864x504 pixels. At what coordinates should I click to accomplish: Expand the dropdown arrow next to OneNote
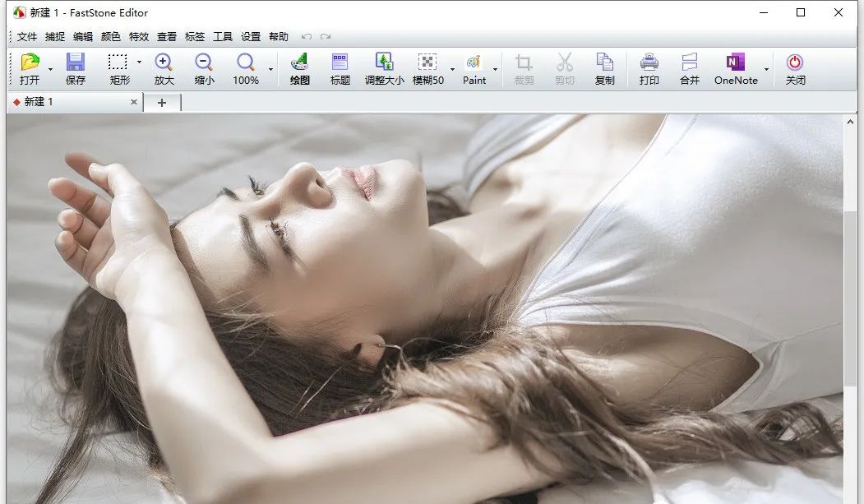[766, 69]
